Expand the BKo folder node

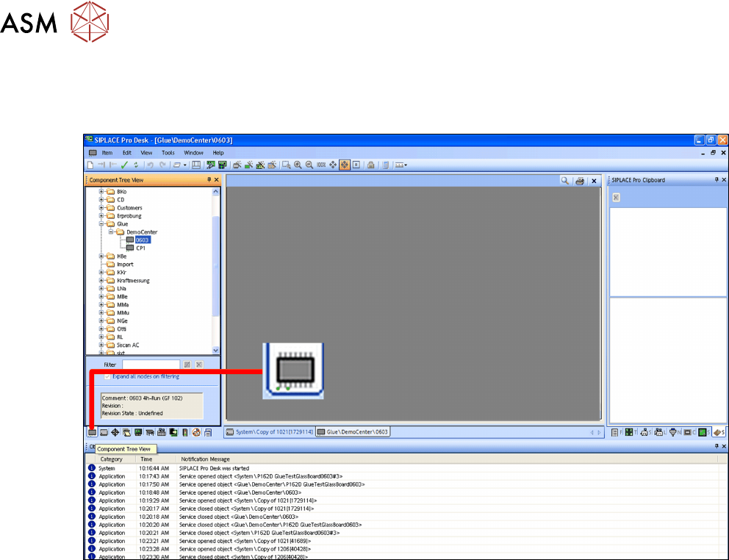(101, 192)
